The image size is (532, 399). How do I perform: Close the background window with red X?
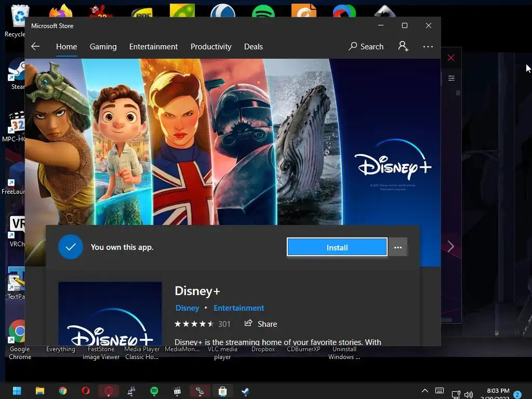pos(451,58)
